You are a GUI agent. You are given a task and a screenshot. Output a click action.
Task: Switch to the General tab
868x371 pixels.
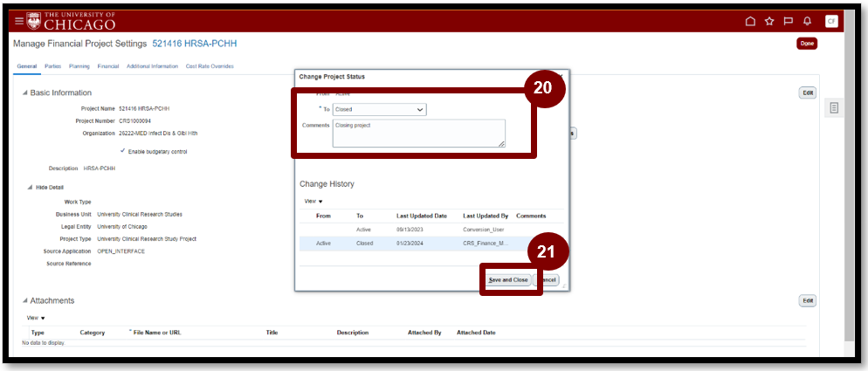click(26, 65)
